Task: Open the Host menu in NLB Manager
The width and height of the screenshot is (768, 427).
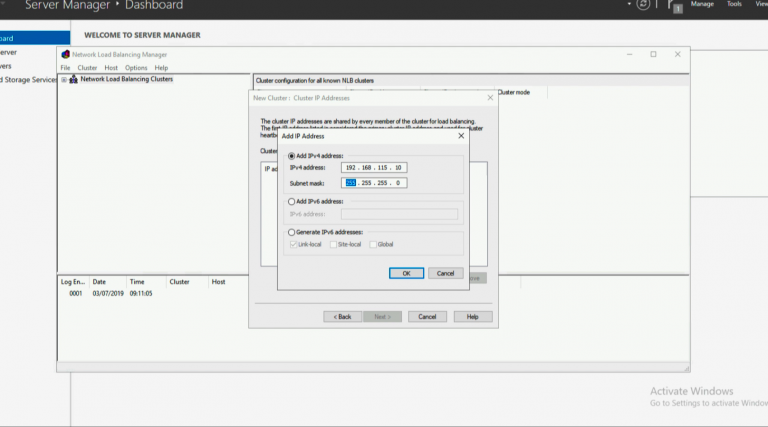Action: coord(111,68)
